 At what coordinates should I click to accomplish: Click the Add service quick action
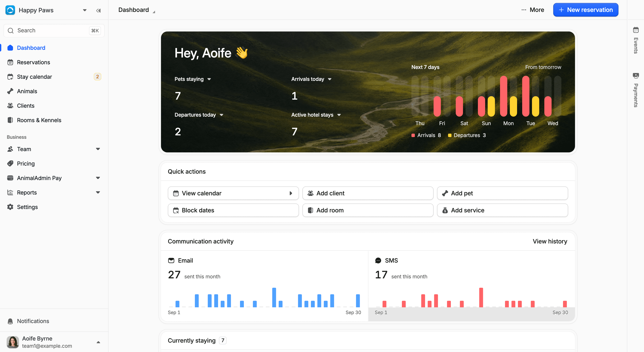point(502,210)
